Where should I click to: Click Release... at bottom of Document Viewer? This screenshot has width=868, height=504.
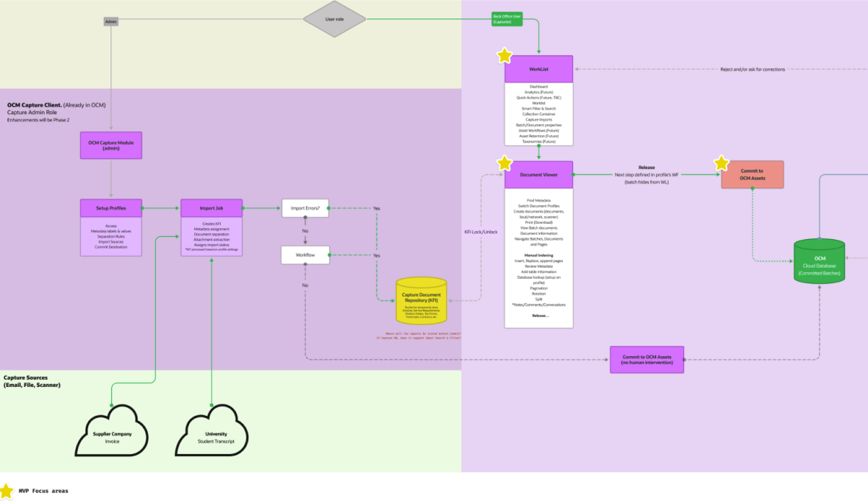(540, 316)
